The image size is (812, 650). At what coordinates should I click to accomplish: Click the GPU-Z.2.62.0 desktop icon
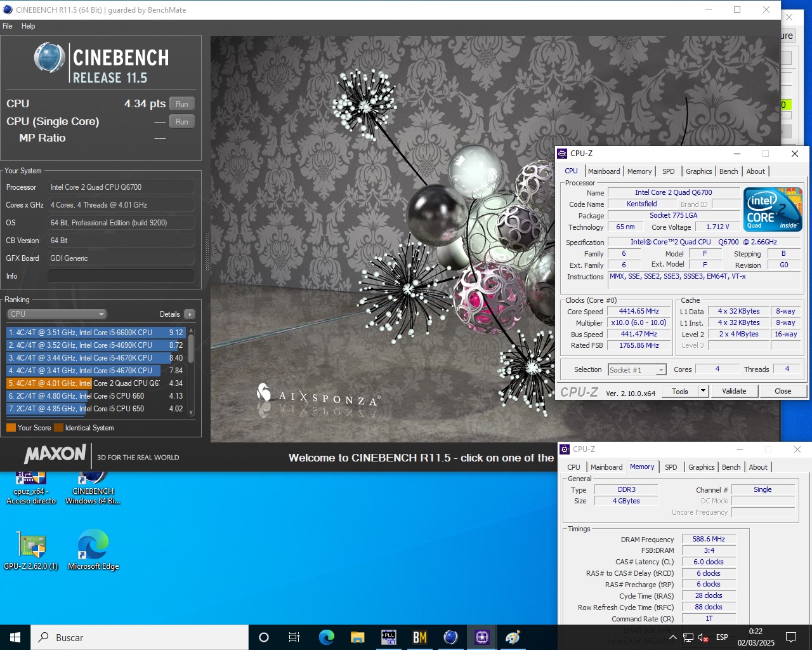[31, 551]
